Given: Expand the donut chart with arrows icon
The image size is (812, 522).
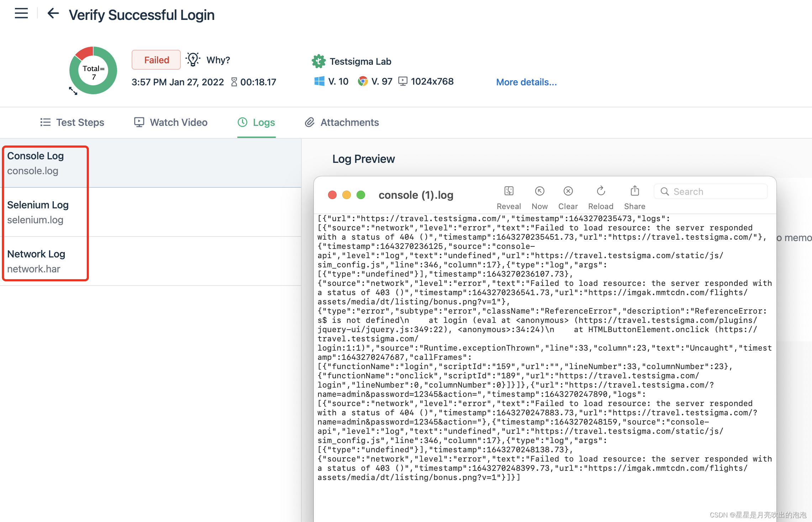Looking at the screenshot, I should [x=73, y=91].
